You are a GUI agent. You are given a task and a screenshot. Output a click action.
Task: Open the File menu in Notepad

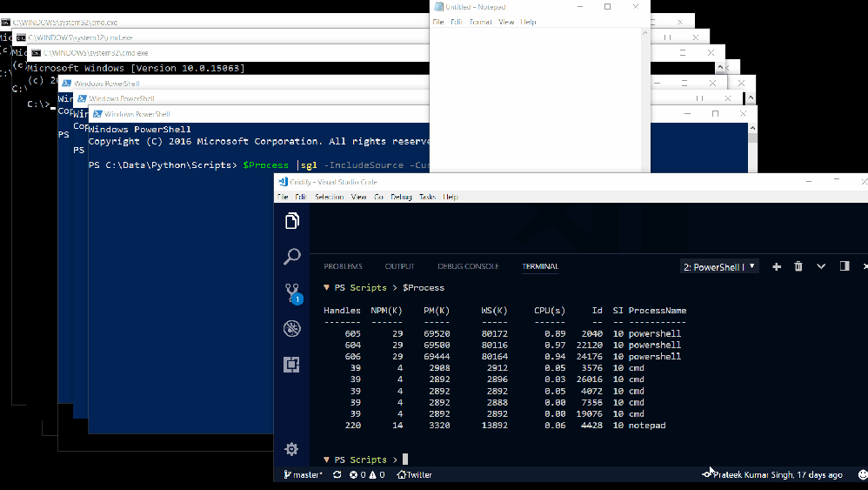[438, 22]
